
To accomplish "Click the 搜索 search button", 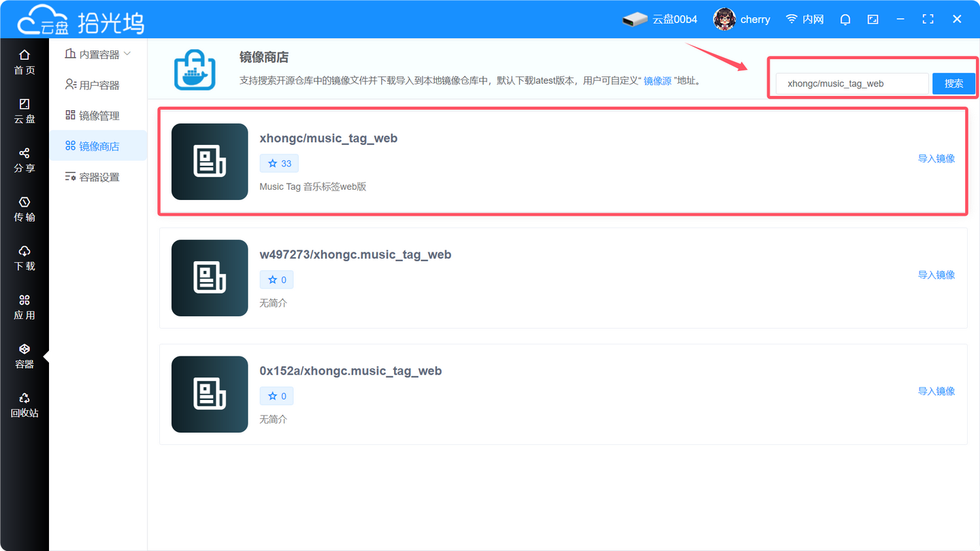I will coord(953,83).
